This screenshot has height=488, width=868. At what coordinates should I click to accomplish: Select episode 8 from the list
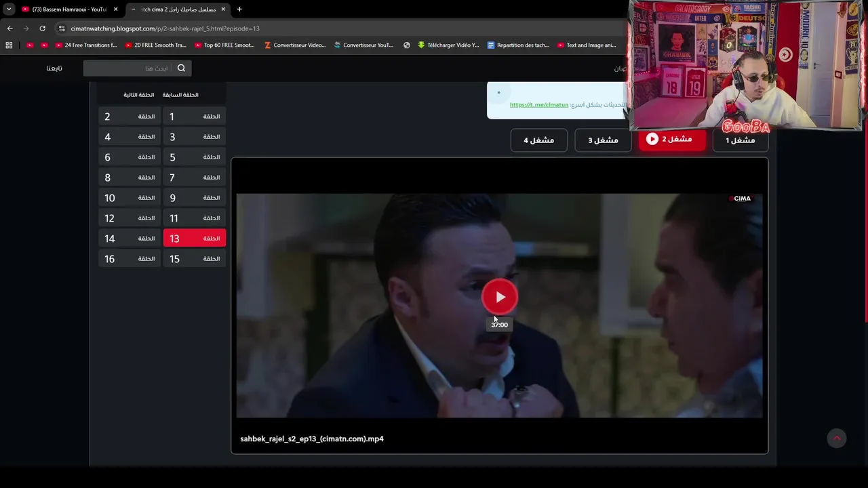(x=129, y=178)
